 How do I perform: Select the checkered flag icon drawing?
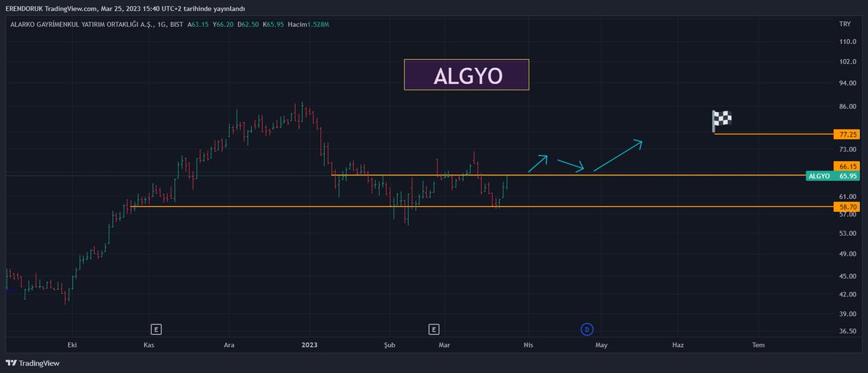click(722, 120)
